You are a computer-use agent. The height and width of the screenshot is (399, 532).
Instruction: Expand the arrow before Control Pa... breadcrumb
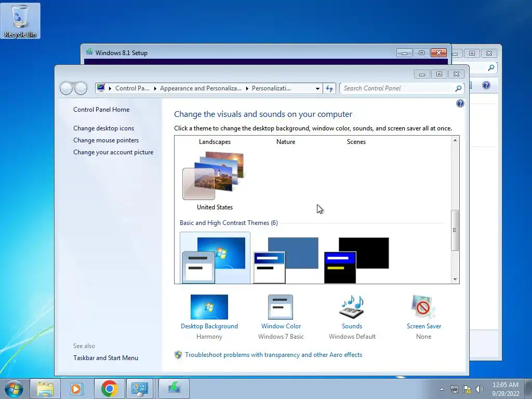pos(110,88)
